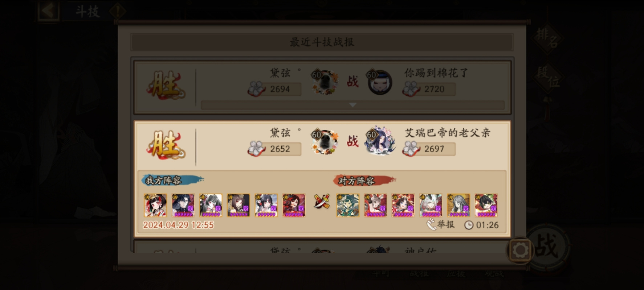Tap 黛弦 avatar in first battle record
Viewport: 644px width, 290px height.
pos(325,82)
